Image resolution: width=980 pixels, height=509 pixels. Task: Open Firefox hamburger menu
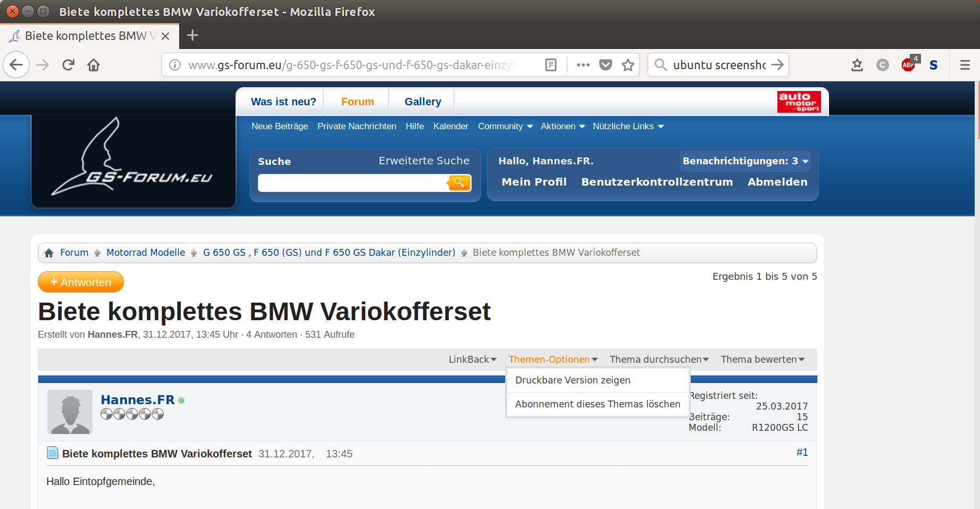coord(965,65)
